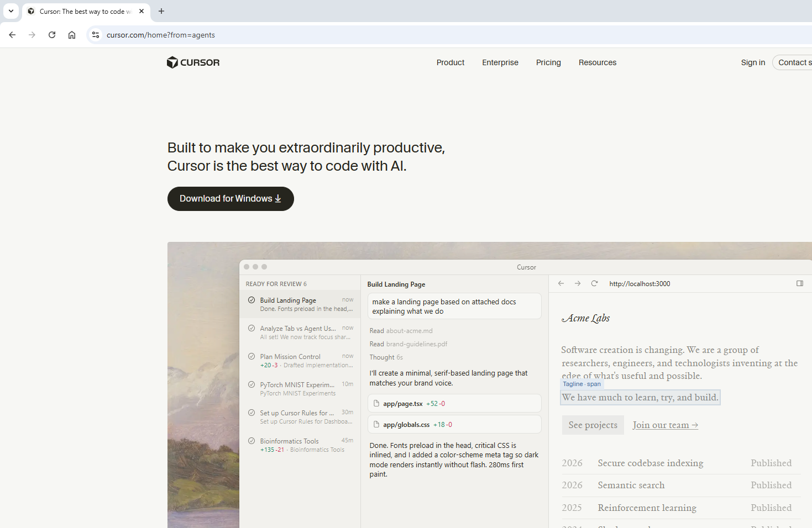This screenshot has width=812, height=528.
Task: Refresh the localhost preview
Action: pyautogui.click(x=594, y=284)
